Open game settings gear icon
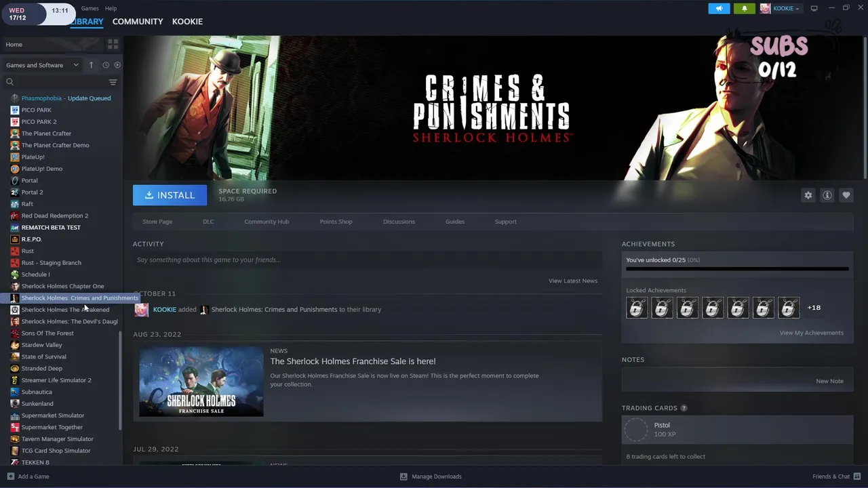Viewport: 868px width, 488px height. coord(808,195)
